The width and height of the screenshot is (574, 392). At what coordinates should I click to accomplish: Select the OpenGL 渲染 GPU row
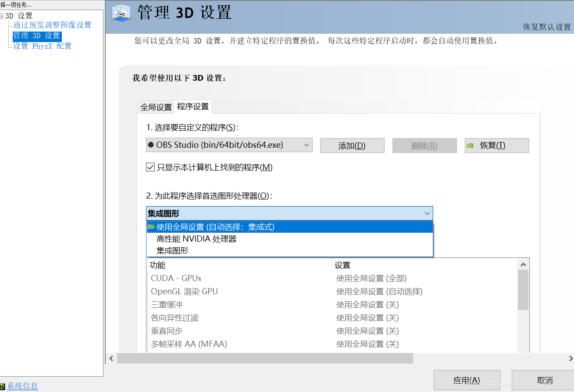332,292
